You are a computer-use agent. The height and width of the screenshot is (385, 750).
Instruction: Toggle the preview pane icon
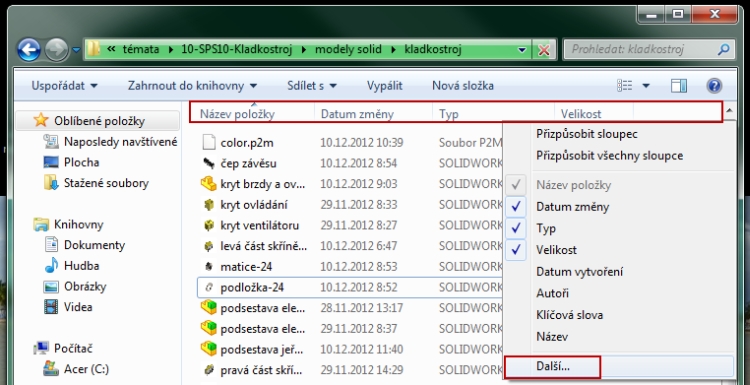pos(679,86)
